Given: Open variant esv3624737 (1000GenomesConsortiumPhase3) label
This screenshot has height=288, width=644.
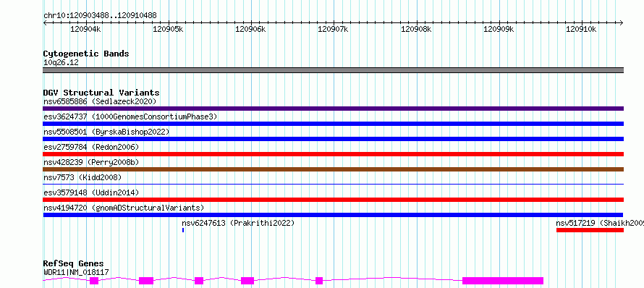Looking at the screenshot, I should point(130,117).
